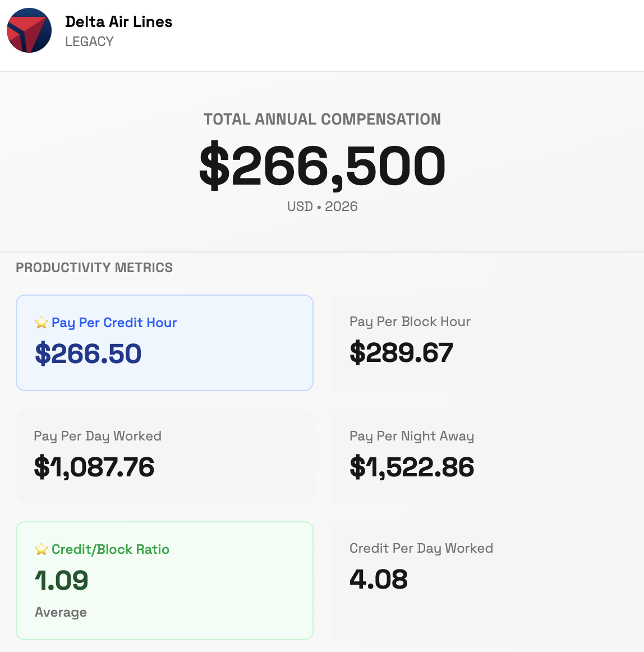Expand the Total Annual Compensation panel
The image size is (644, 652).
tap(322, 162)
